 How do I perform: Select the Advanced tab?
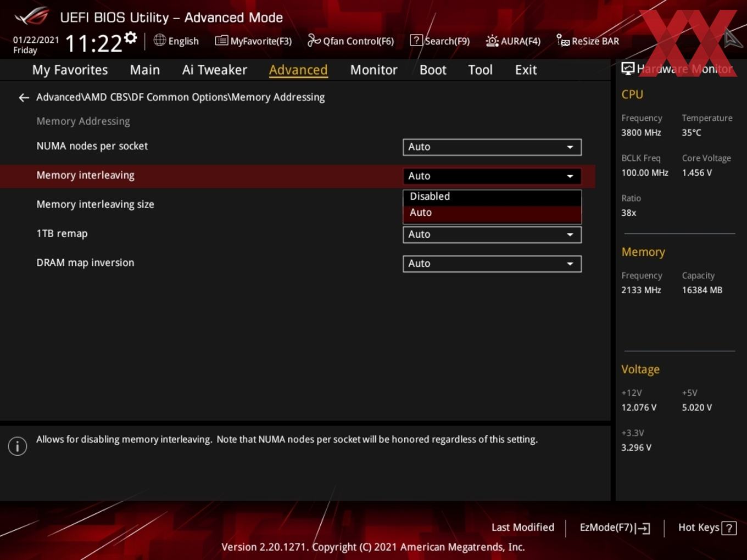pyautogui.click(x=298, y=70)
